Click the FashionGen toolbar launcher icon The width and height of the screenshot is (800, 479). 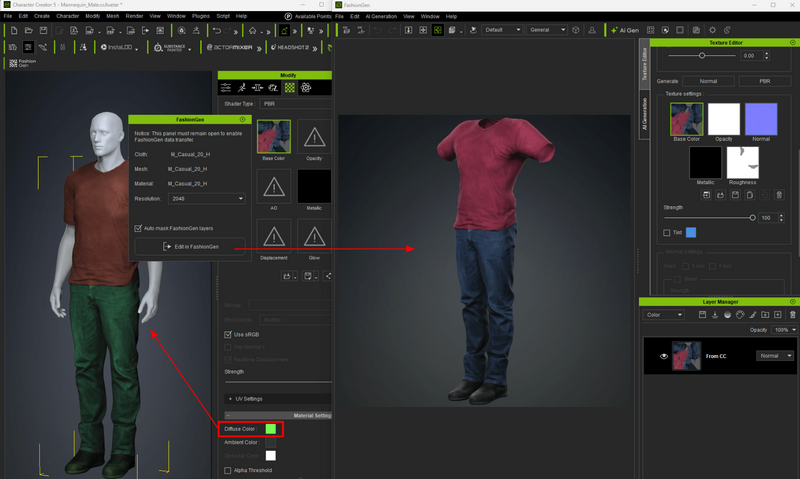click(22, 63)
